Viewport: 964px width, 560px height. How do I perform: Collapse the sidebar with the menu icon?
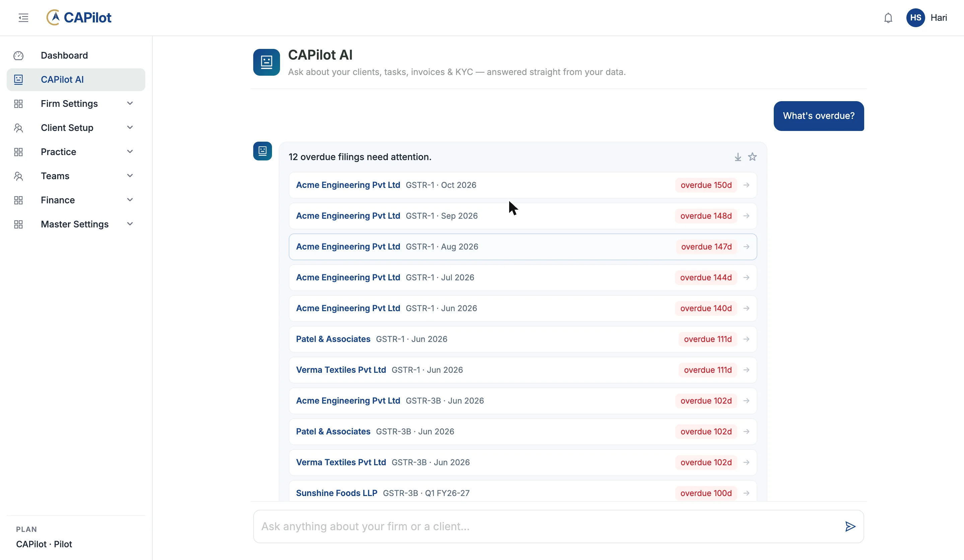click(23, 18)
